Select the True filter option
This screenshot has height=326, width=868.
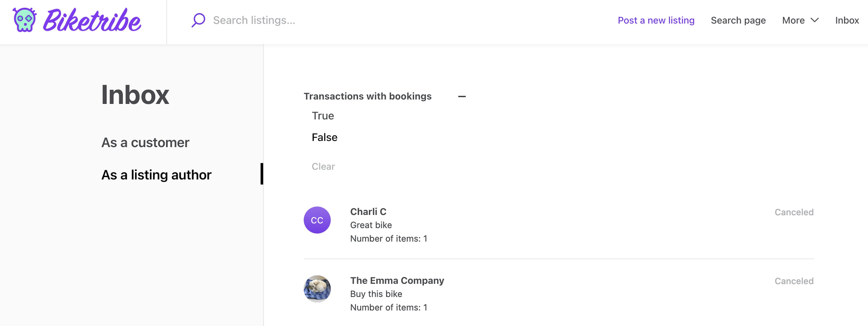[x=323, y=116]
